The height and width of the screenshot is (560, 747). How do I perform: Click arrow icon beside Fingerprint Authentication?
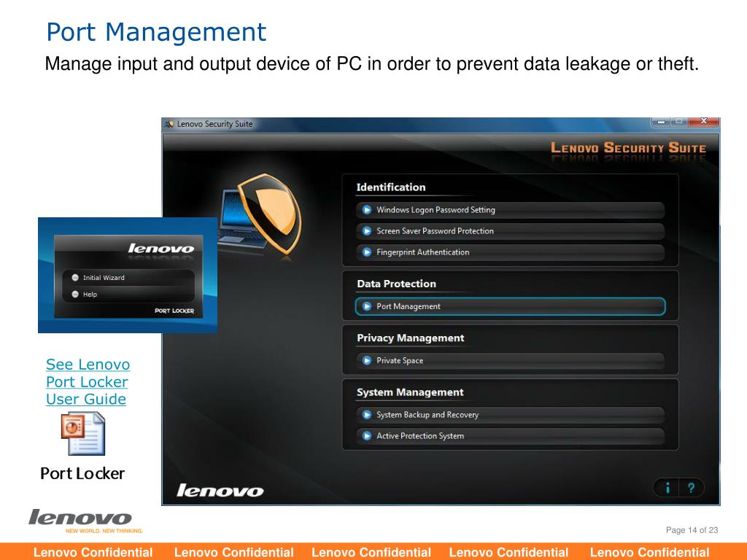pyautogui.click(x=367, y=252)
